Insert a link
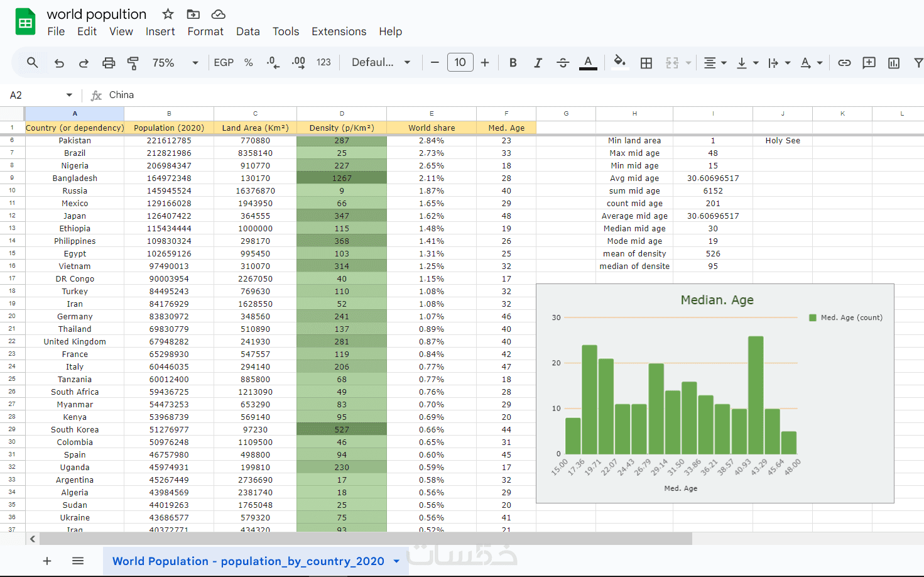Image resolution: width=924 pixels, height=577 pixels. (844, 63)
